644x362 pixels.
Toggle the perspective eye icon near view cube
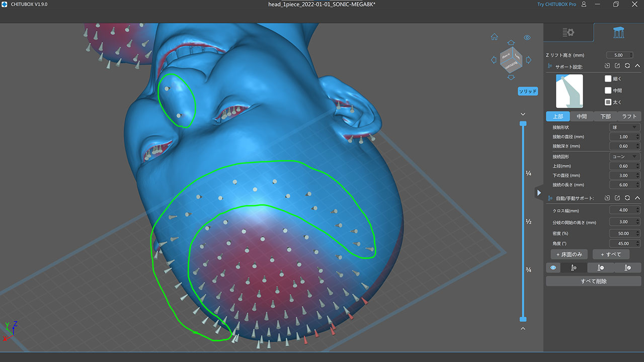tap(527, 37)
